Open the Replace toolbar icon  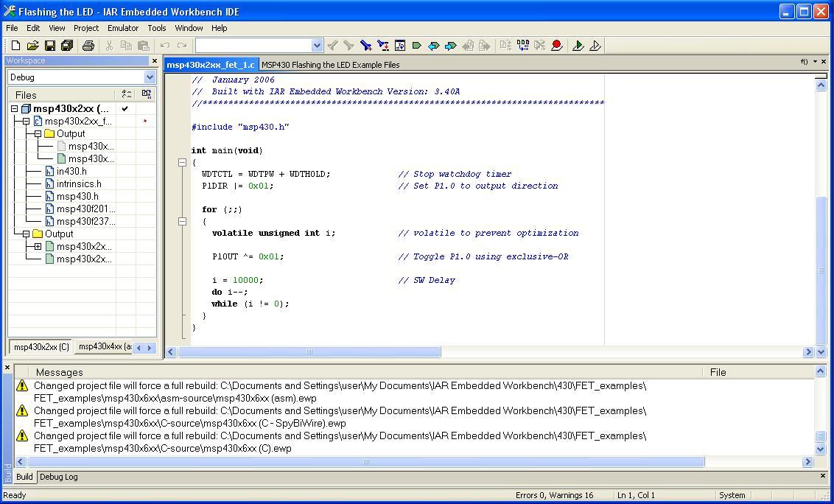pyautogui.click(x=383, y=46)
